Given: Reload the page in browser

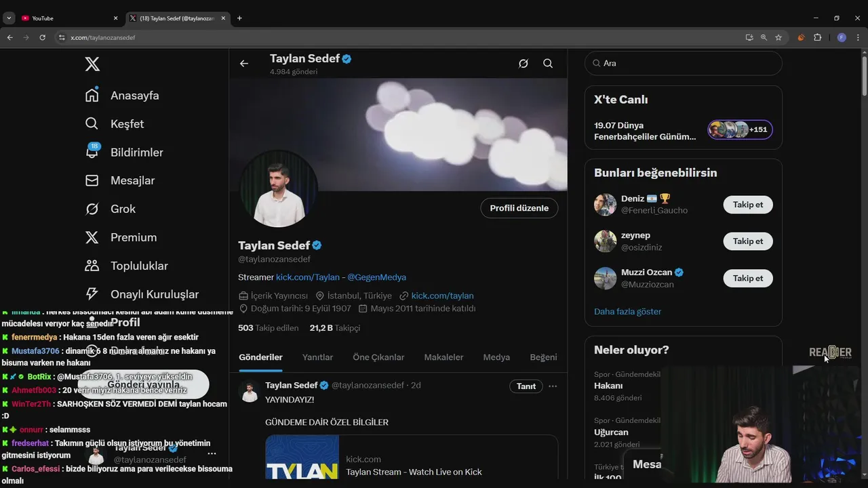Looking at the screenshot, I should [42, 37].
